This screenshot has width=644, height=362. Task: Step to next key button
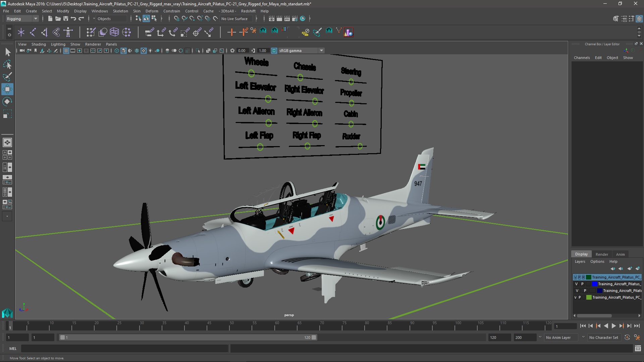click(x=621, y=326)
